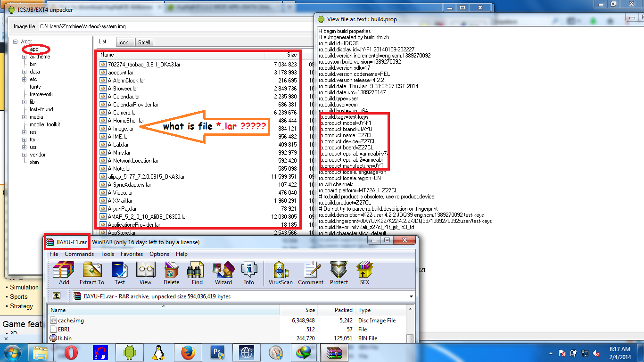Select the List view tab
Screen dimensions: 644x362
click(104, 42)
